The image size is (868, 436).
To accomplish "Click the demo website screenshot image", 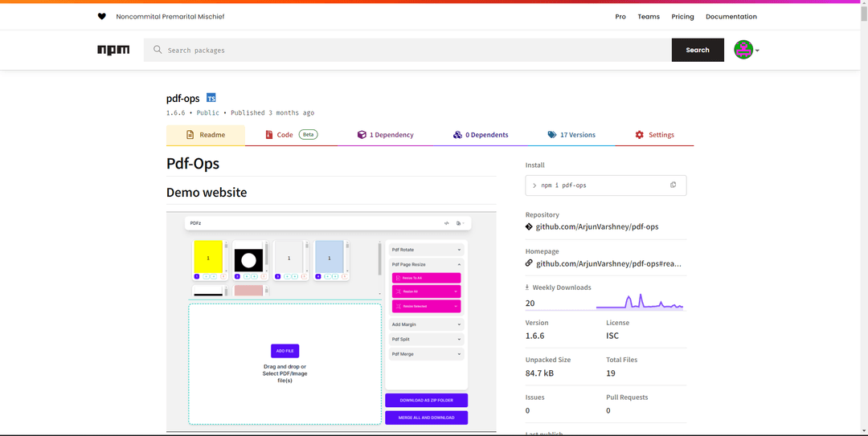I will click(x=331, y=321).
